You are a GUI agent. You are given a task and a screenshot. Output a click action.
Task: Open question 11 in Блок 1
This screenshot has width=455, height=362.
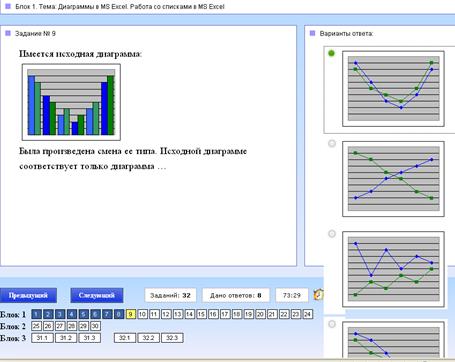[154, 314]
